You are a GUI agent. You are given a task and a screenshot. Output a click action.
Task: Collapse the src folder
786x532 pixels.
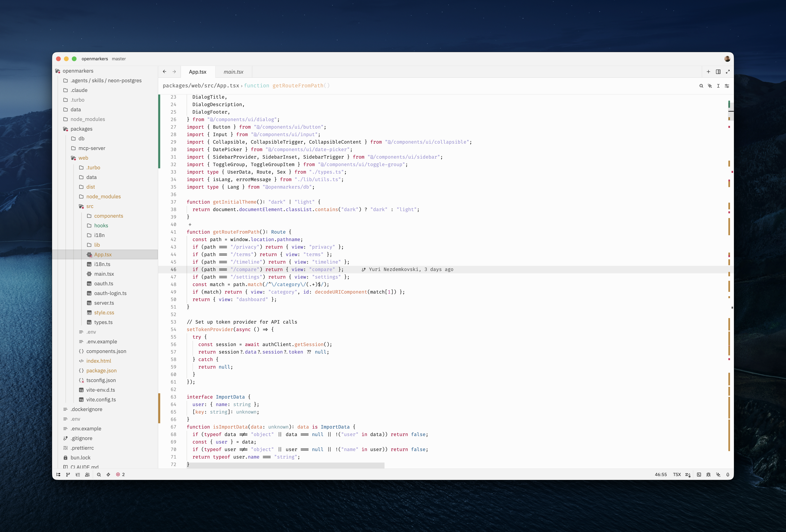point(105,206)
